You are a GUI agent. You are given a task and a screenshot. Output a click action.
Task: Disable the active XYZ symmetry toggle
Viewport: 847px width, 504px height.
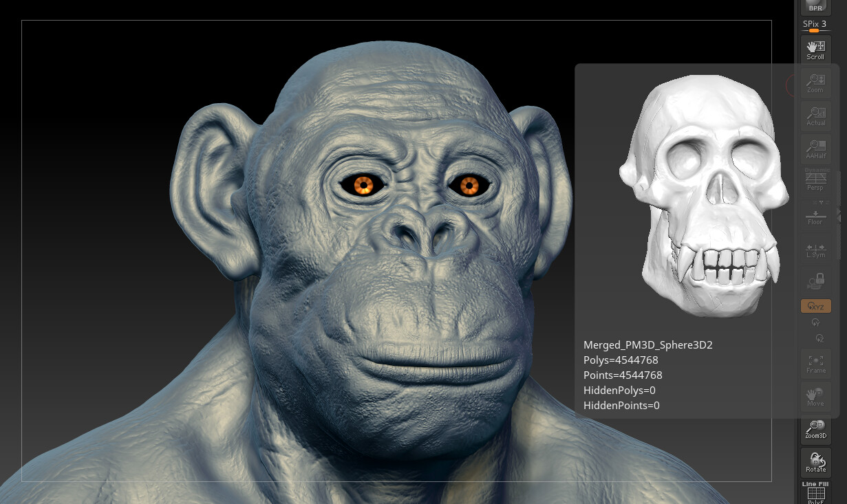point(815,305)
